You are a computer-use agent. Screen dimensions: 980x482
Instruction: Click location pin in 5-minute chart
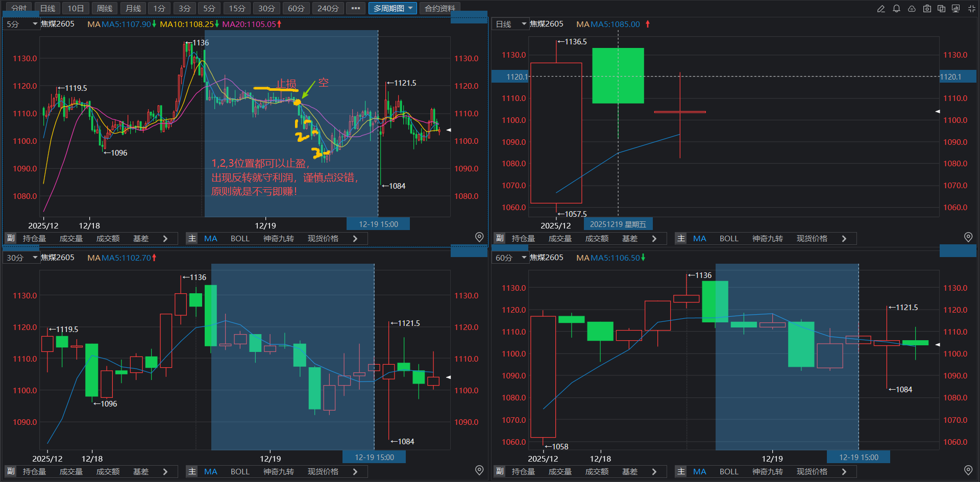(x=479, y=237)
